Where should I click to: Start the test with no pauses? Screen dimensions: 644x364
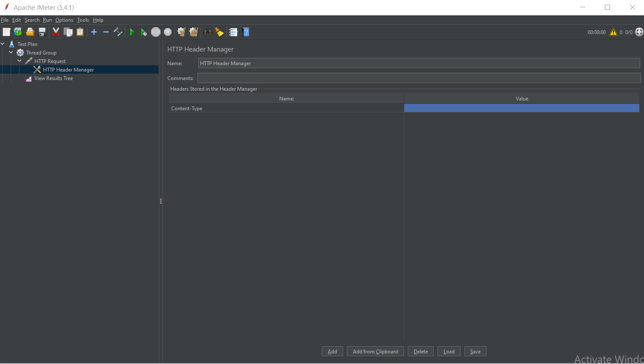pos(144,32)
